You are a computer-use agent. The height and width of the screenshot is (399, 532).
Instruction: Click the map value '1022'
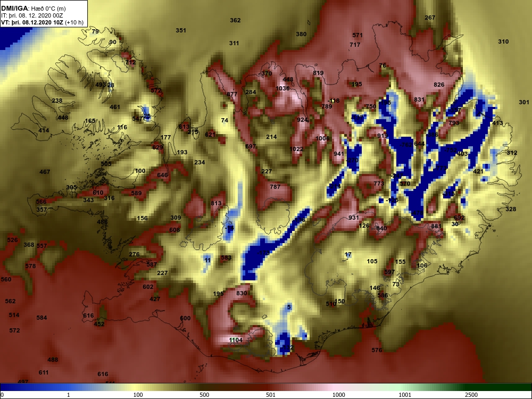[296, 149]
